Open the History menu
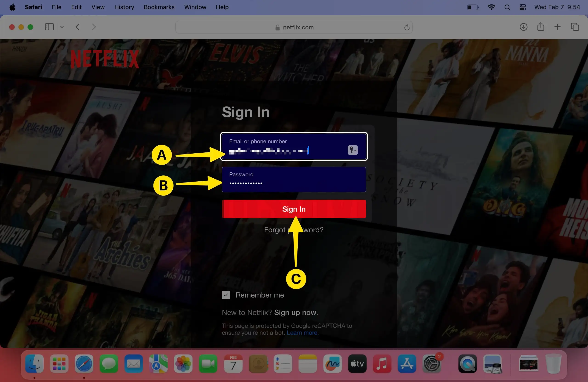The image size is (588, 382). (124, 7)
